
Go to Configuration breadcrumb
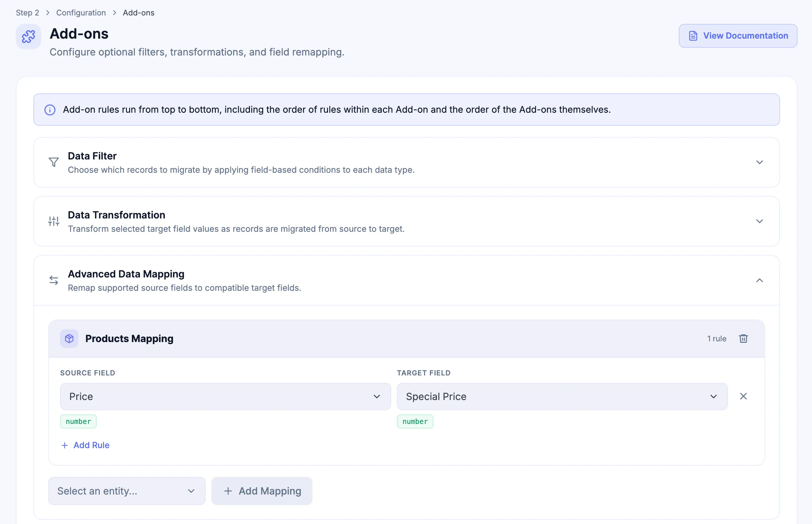81,13
